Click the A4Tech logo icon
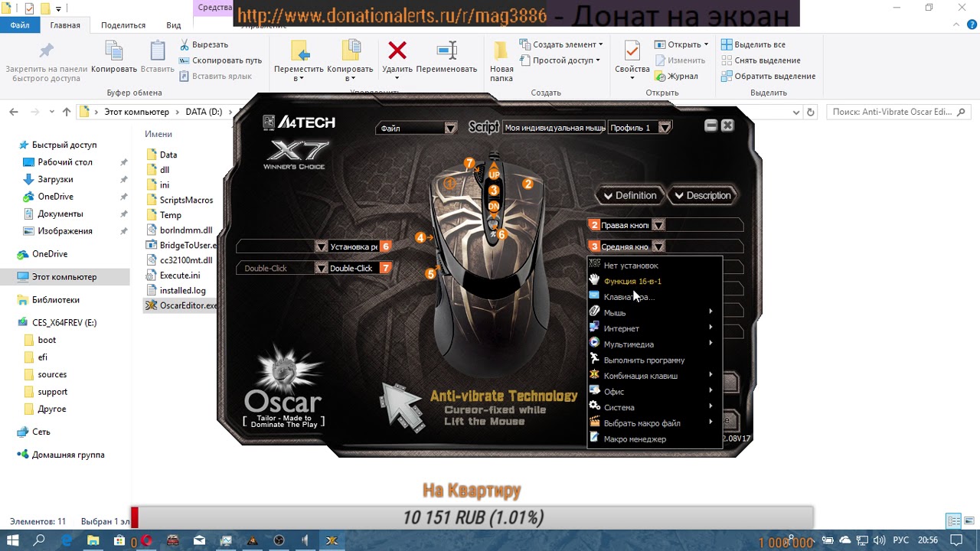Screen dimensions: 980x551 coord(269,122)
